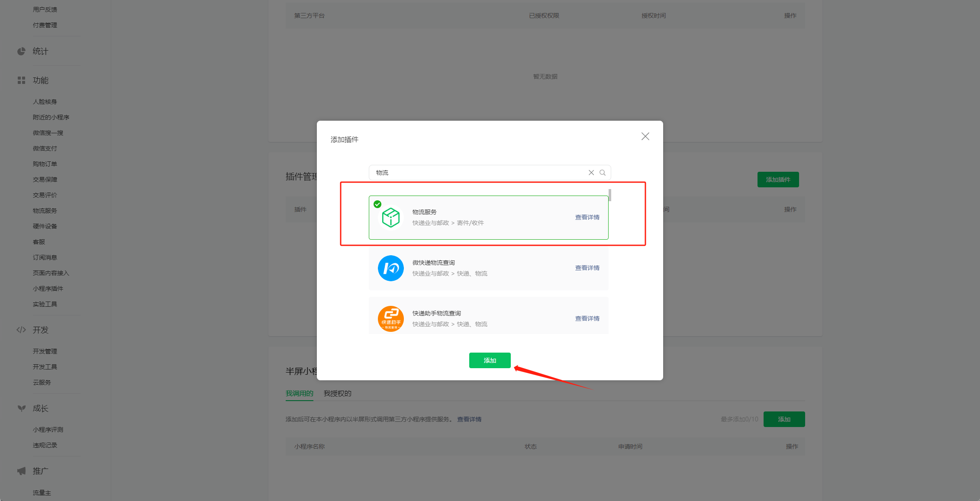Open 物流服务 in the left sidebar menu
980x501 pixels.
(45, 211)
